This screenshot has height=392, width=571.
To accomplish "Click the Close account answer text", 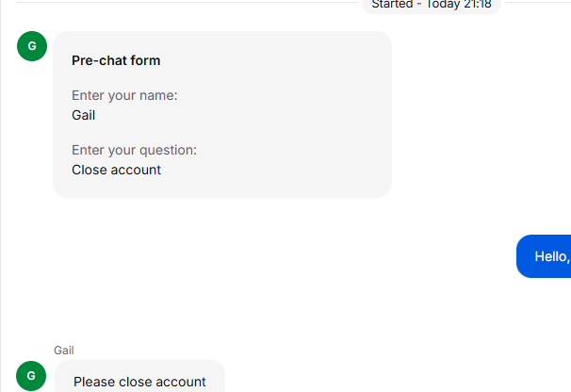I will click(116, 170).
